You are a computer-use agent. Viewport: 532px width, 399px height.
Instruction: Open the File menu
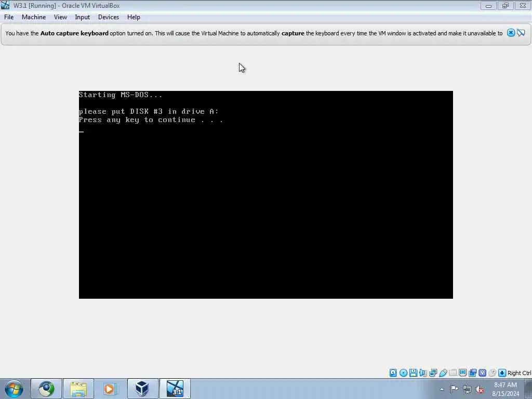coord(9,17)
